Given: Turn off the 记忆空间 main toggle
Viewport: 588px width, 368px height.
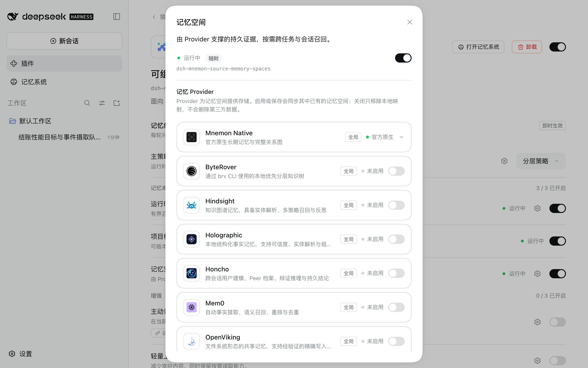Looking at the screenshot, I should click(x=403, y=58).
